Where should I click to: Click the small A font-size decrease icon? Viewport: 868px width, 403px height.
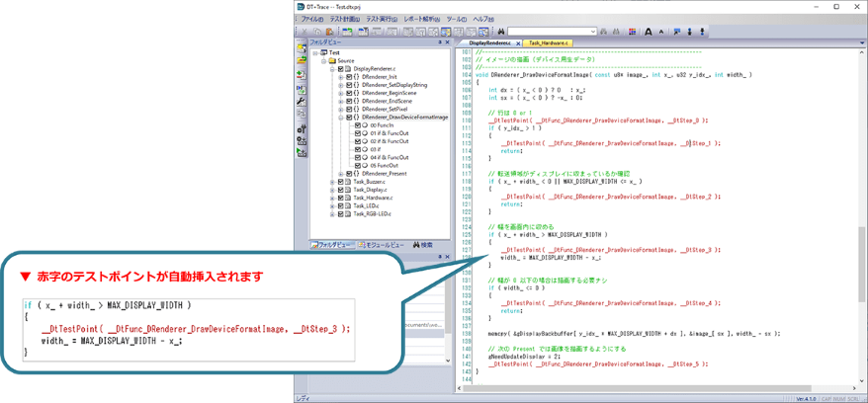coord(660,32)
